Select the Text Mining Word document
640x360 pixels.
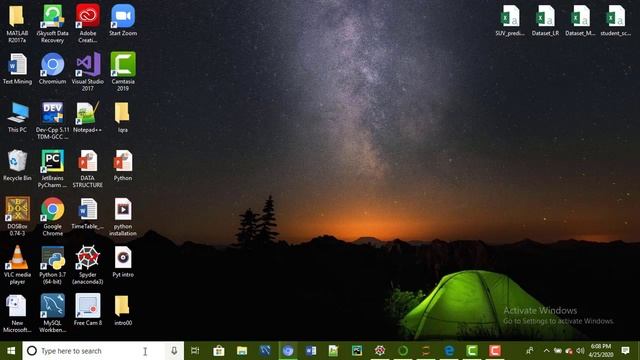(x=17, y=64)
